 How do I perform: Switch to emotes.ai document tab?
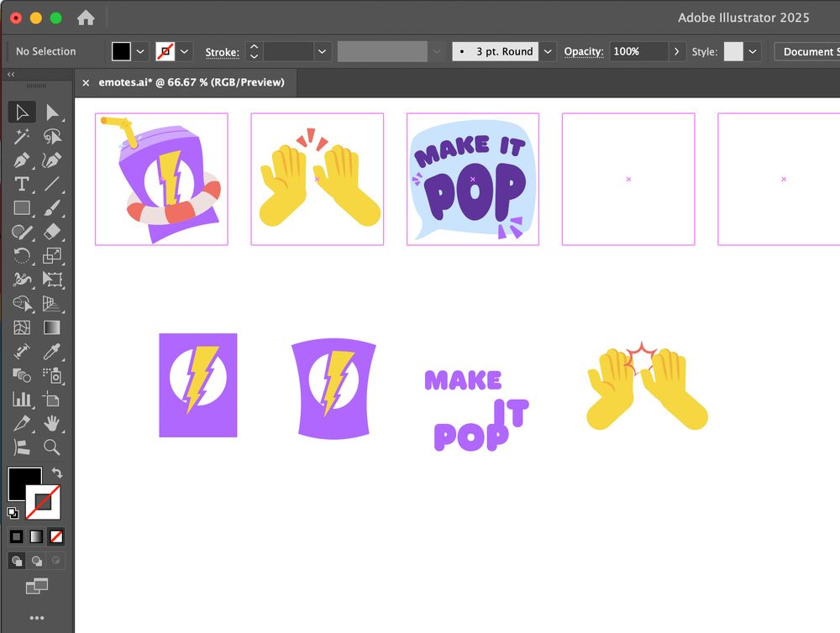tap(192, 82)
